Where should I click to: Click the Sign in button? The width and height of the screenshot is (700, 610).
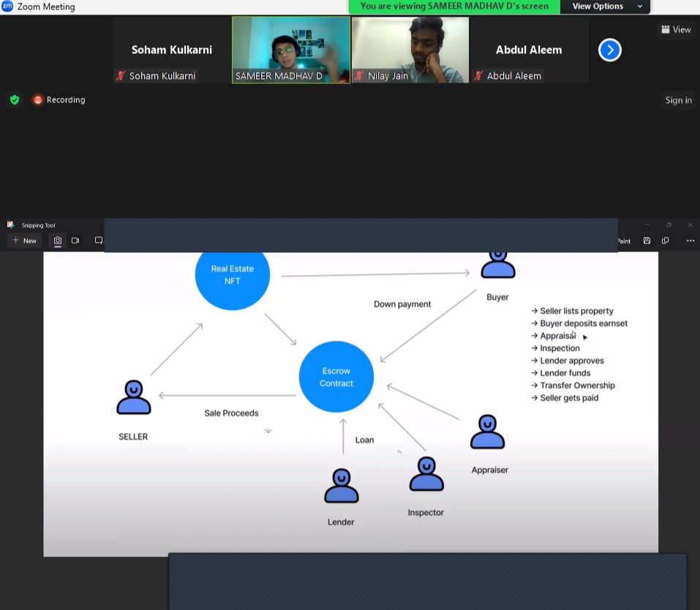click(x=678, y=100)
